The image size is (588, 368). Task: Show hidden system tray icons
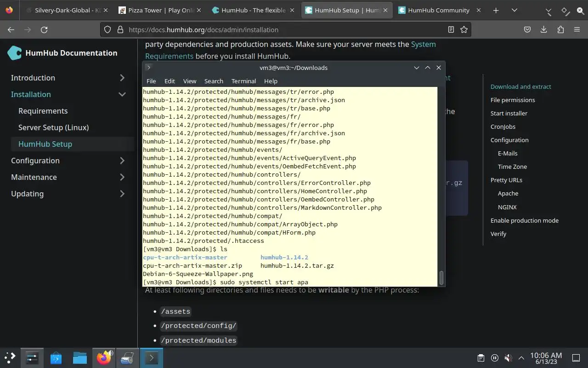[x=521, y=358]
